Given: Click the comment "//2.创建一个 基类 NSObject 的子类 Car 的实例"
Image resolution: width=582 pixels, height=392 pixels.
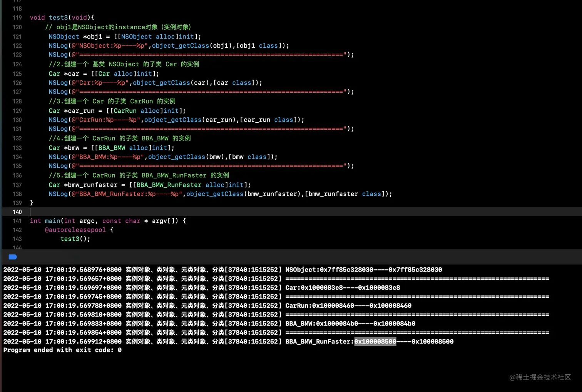Looking at the screenshot, I should click(124, 64).
